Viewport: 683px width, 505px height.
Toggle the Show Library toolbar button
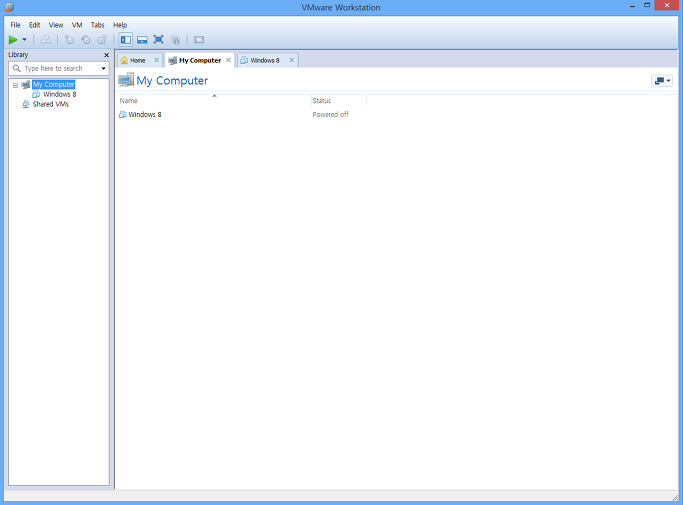pos(126,40)
